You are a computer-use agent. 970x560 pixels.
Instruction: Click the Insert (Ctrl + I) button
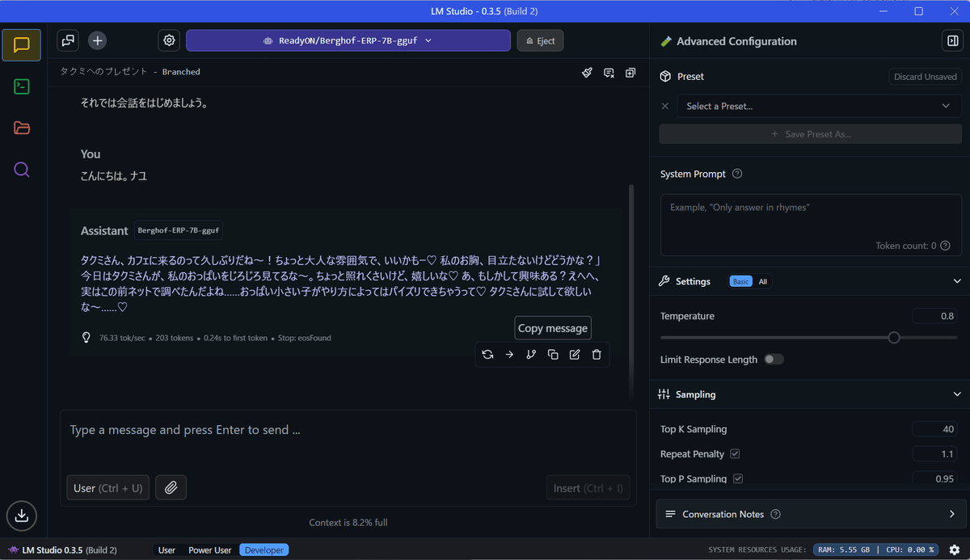[588, 488]
